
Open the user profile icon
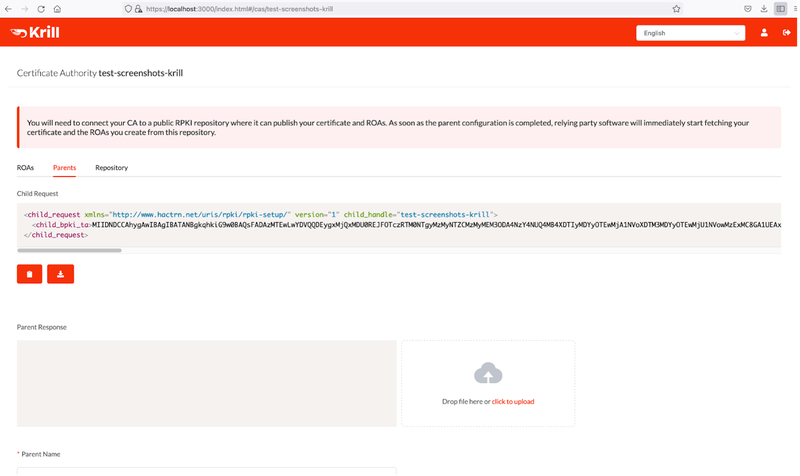tap(764, 33)
